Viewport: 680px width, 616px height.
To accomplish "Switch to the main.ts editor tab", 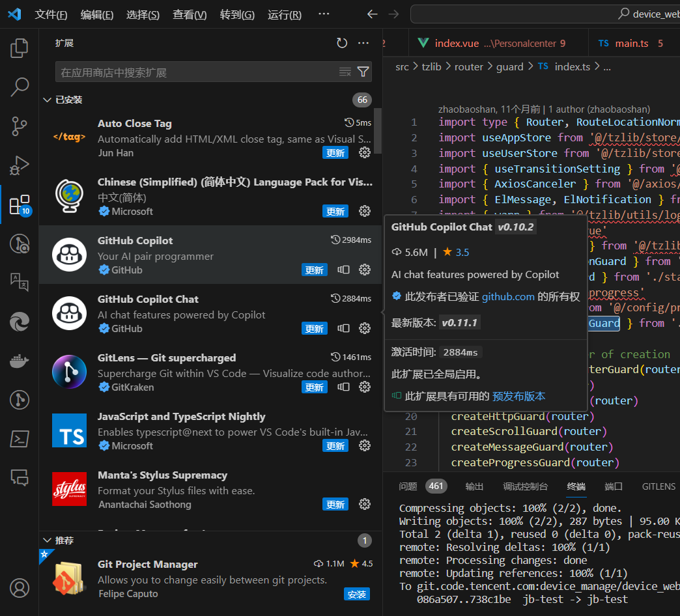I will tap(634, 44).
